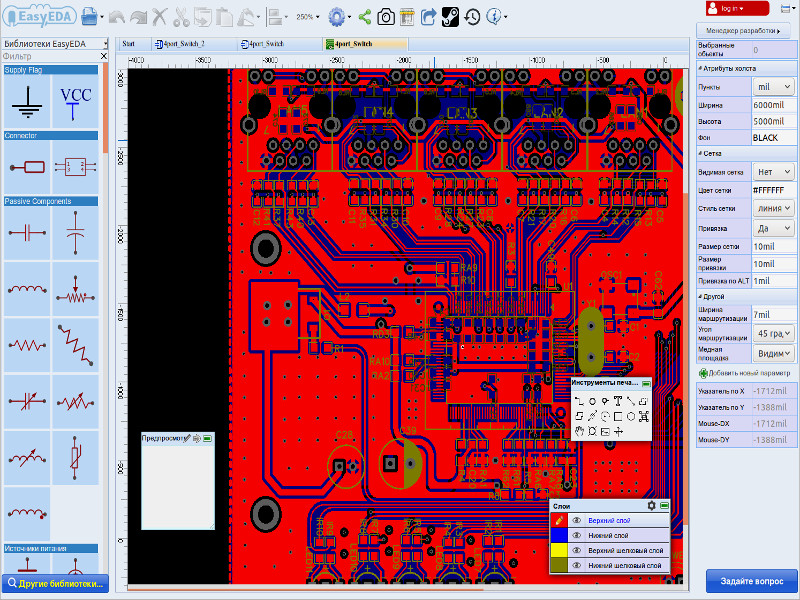Select the canvas origin crosshair tool
The height and width of the screenshot is (600, 800).
(618, 432)
